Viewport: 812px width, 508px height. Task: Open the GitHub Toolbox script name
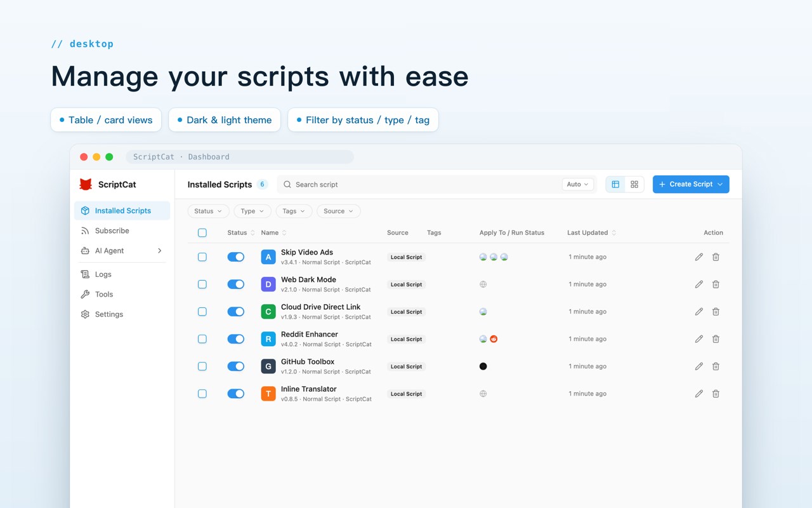click(308, 361)
